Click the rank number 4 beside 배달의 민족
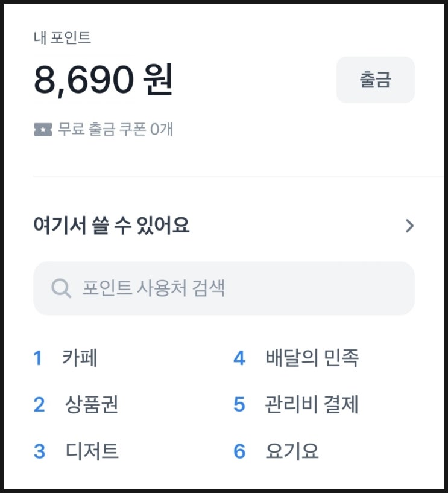Screen dimensions: 448x493 click(239, 358)
